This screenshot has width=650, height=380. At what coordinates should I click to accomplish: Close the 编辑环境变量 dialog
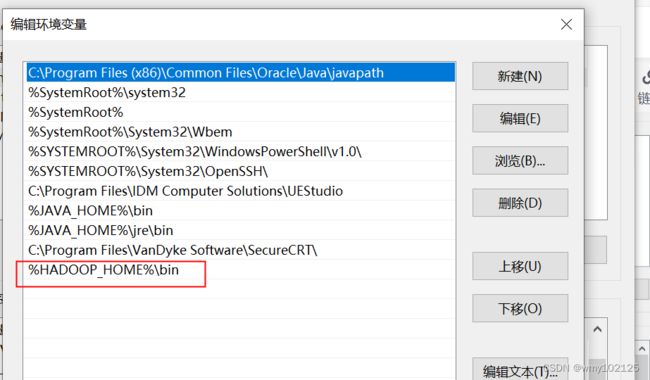(x=566, y=24)
